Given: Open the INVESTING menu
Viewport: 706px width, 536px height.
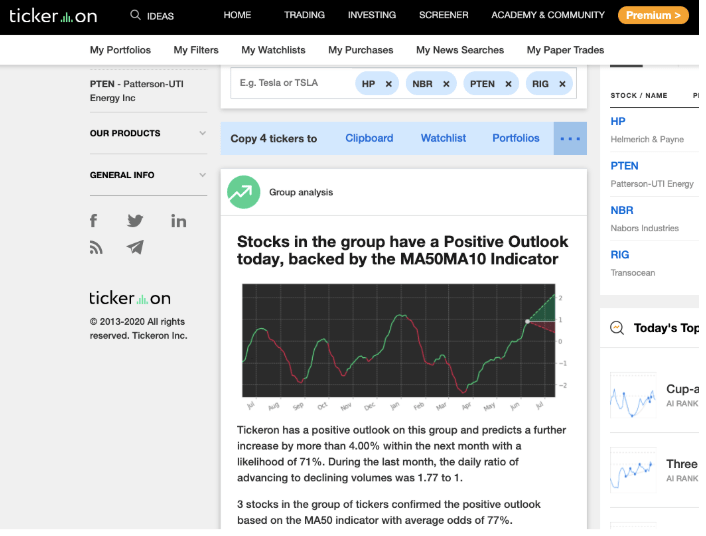Looking at the screenshot, I should coord(372,15).
